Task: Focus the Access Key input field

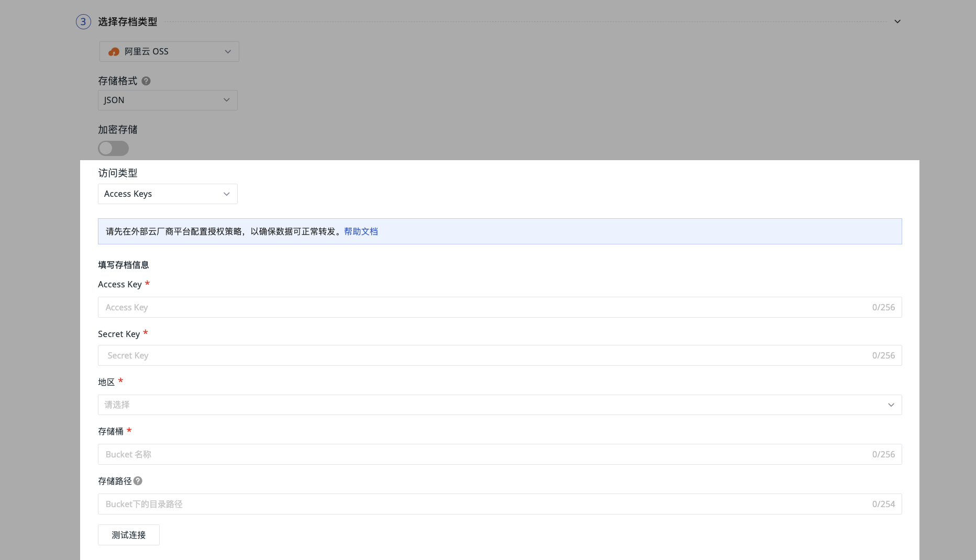Action: pyautogui.click(x=500, y=307)
